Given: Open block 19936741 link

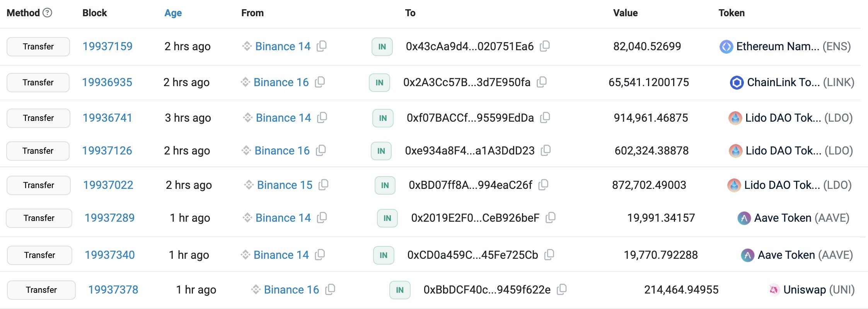Looking at the screenshot, I should point(107,118).
